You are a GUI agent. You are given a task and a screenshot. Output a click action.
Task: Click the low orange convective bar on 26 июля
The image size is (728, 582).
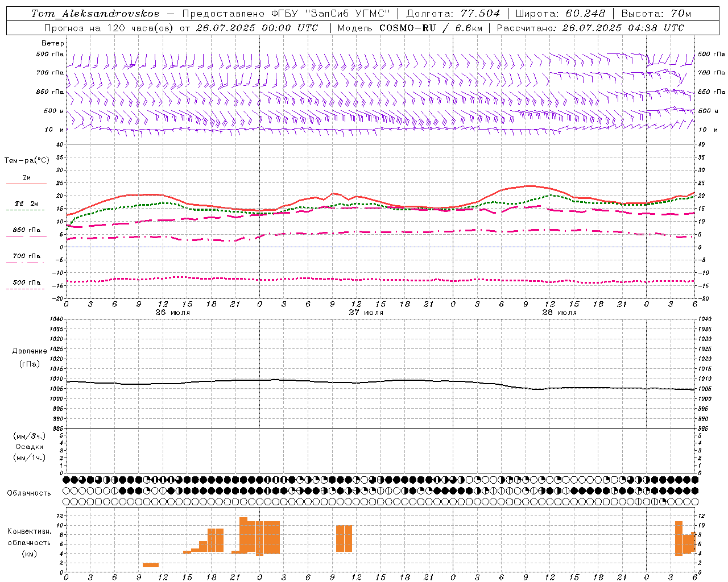click(151, 565)
